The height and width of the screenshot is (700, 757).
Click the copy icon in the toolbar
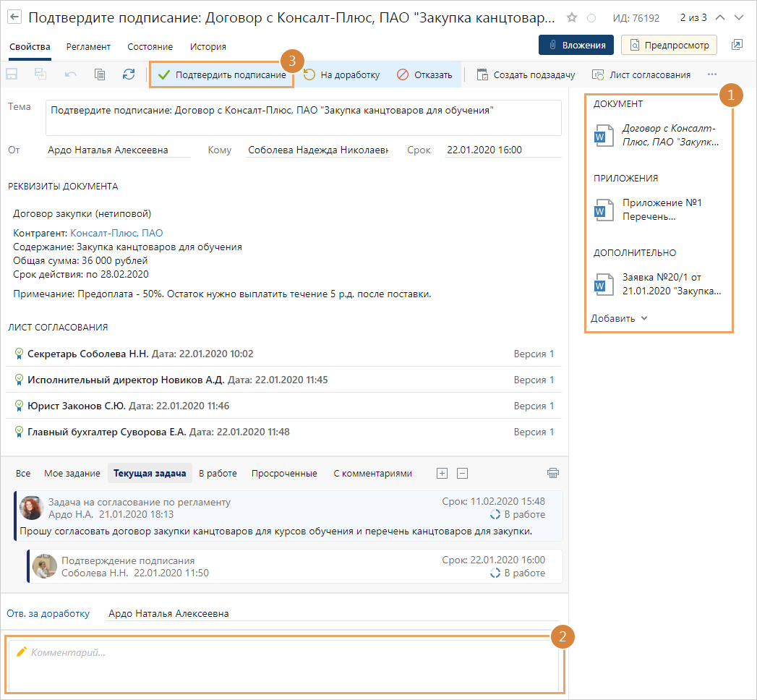100,74
